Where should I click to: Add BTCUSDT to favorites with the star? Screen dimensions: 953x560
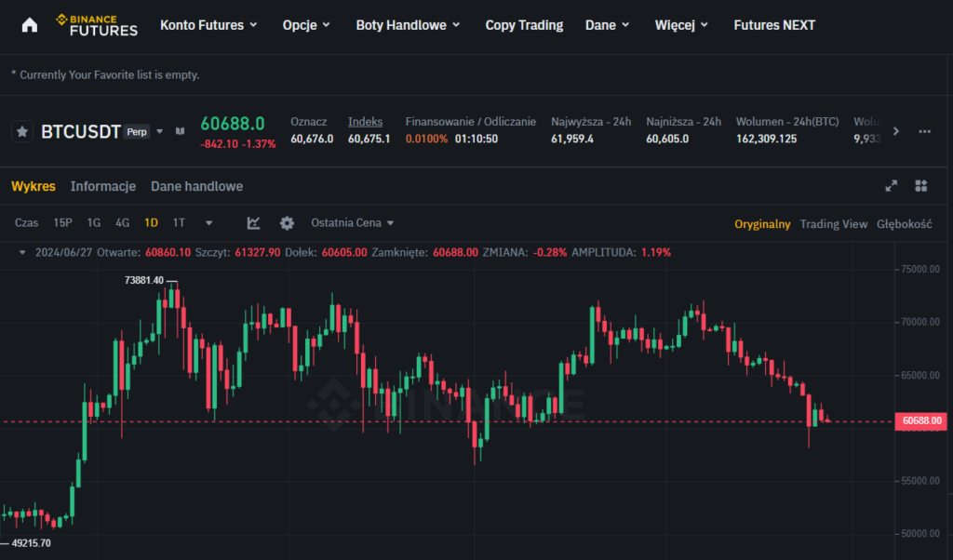coord(22,132)
